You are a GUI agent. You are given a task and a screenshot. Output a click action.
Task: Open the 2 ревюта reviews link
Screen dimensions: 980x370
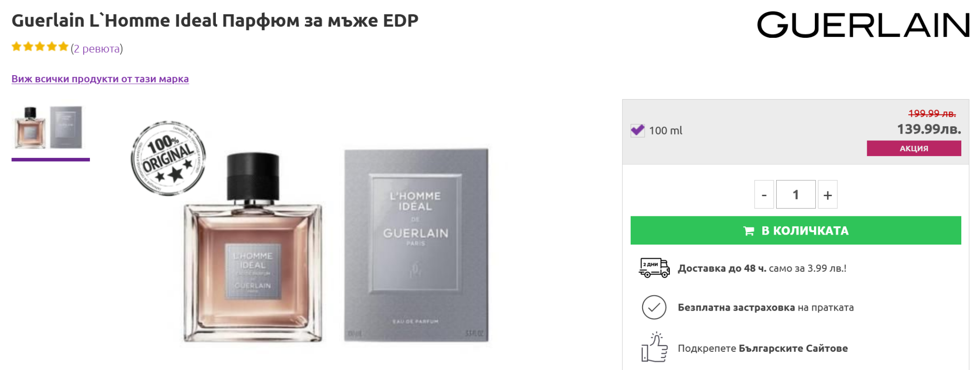click(97, 49)
